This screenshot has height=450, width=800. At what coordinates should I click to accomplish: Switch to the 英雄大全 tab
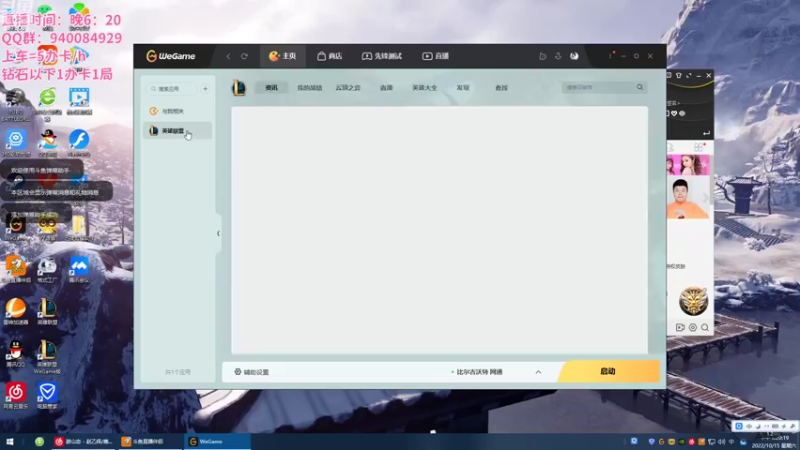pos(424,88)
